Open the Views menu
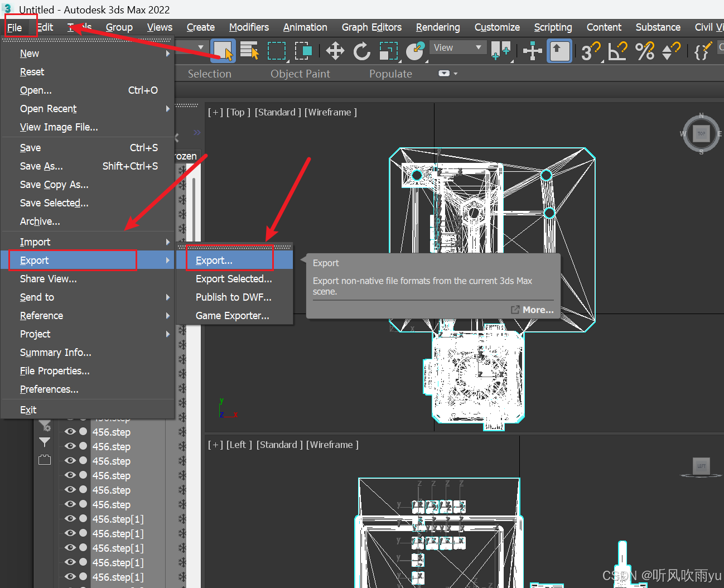Screen dimensions: 724x588 click(x=160, y=27)
